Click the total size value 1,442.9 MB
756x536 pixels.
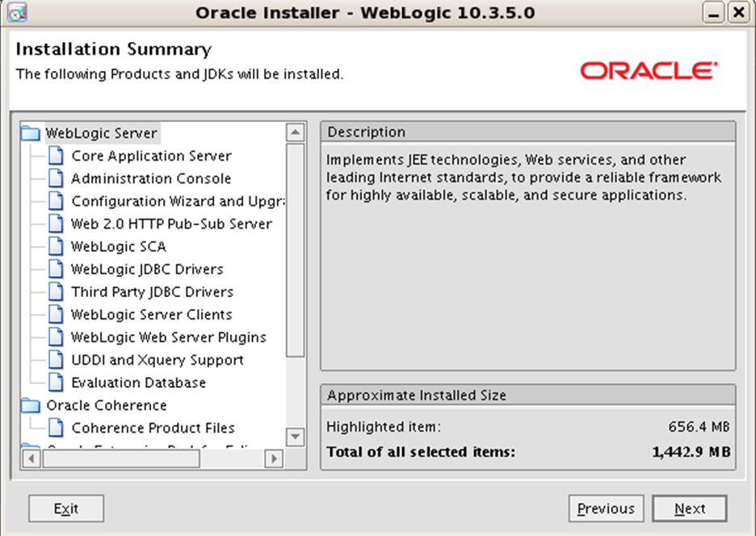[691, 452]
